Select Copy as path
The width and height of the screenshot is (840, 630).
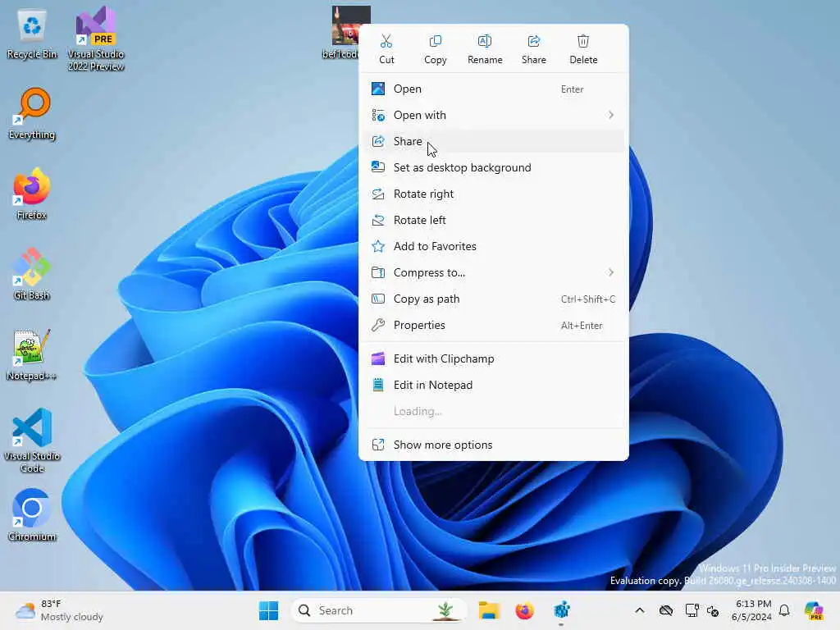[x=493, y=299]
